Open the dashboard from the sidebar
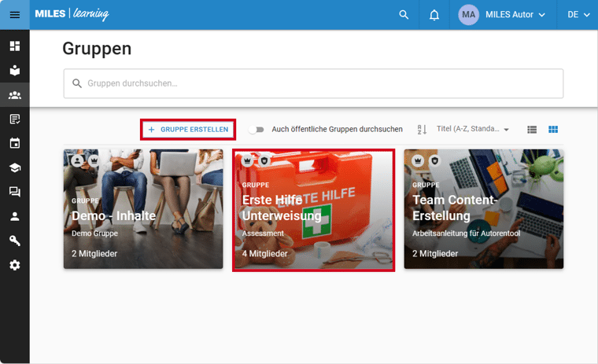This screenshot has height=364, width=598. (x=14, y=46)
